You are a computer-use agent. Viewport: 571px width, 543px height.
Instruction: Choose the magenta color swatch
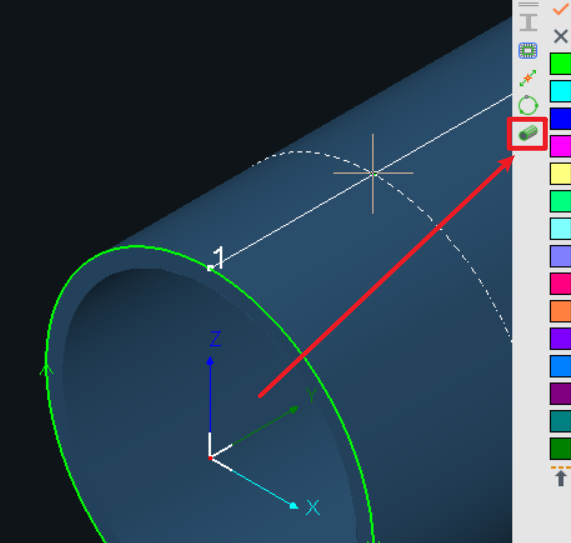pyautogui.click(x=561, y=146)
